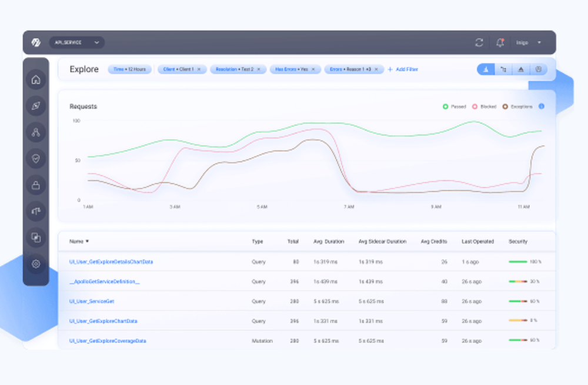Screen dimensions: 588x385
Task: Click the Inigo user name
Action: tap(522, 42)
